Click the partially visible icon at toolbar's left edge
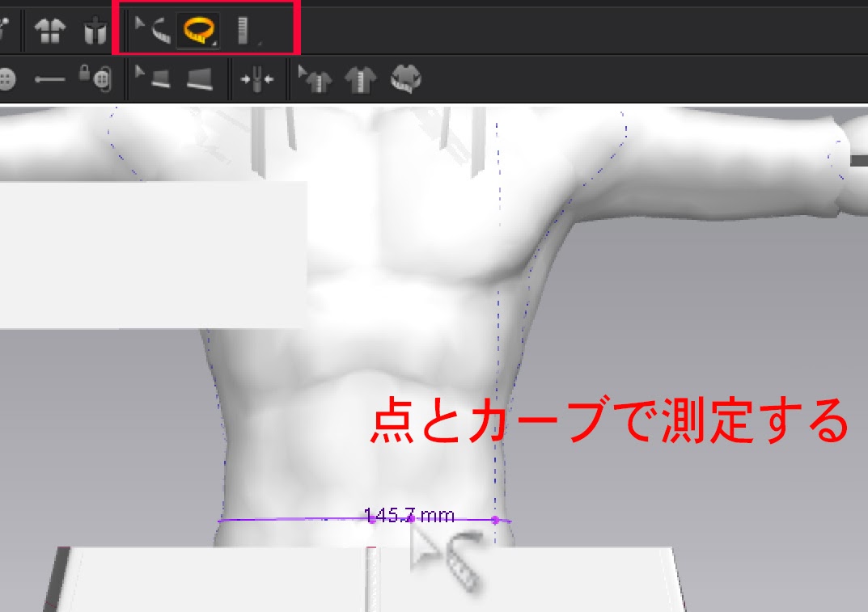Screen dimensions: 868x612 point(4,32)
